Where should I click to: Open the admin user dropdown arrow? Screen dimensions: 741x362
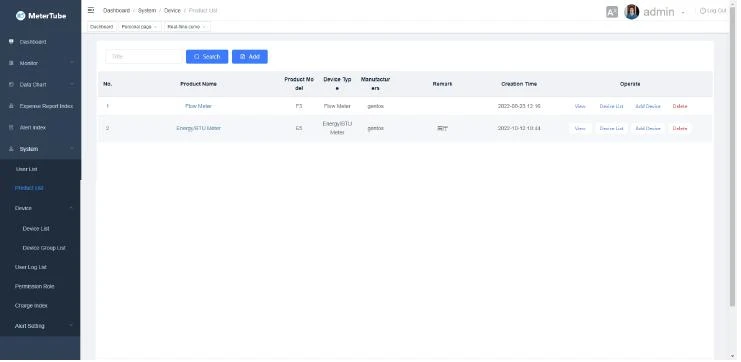683,13
